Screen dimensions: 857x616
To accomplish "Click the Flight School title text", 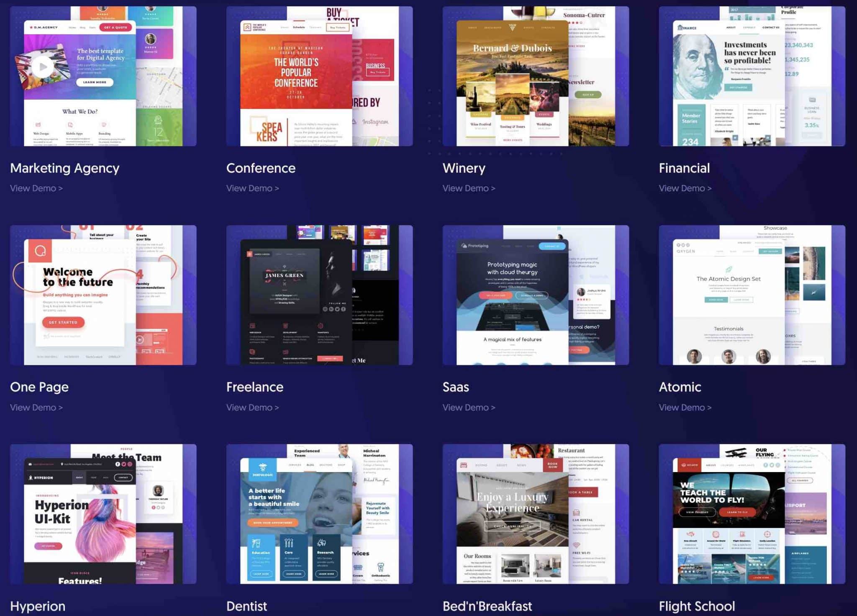I will pos(697,606).
